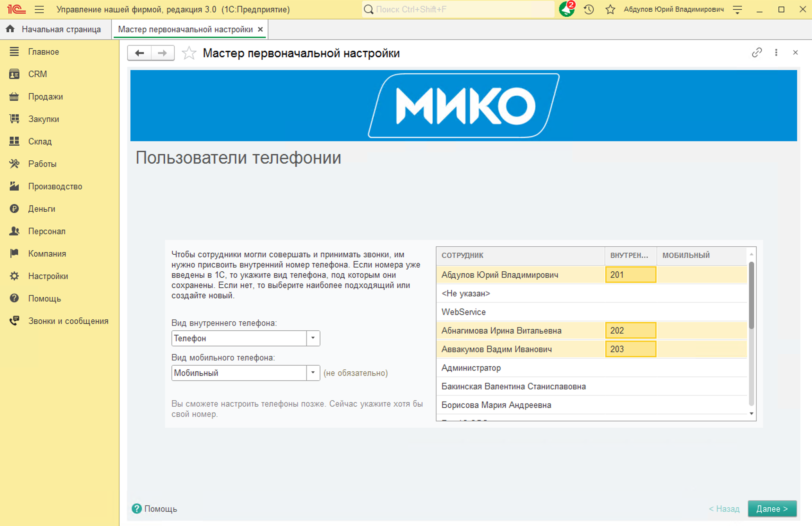Open recent history via clock icon
The height and width of the screenshot is (526, 812).
(x=588, y=9)
